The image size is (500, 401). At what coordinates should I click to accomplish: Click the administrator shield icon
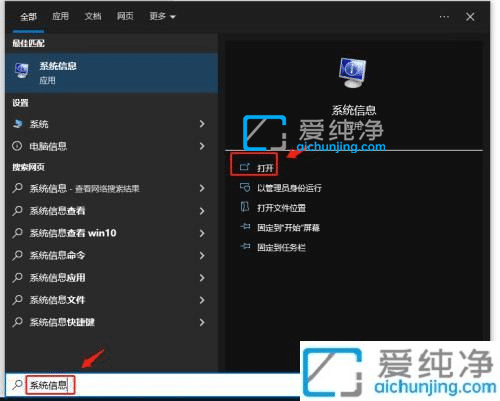245,187
